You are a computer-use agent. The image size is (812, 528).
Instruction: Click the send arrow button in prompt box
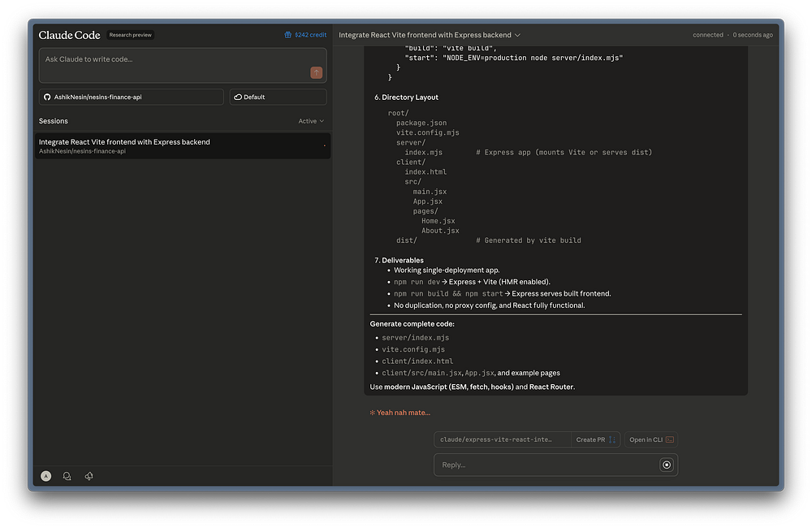[x=316, y=73]
